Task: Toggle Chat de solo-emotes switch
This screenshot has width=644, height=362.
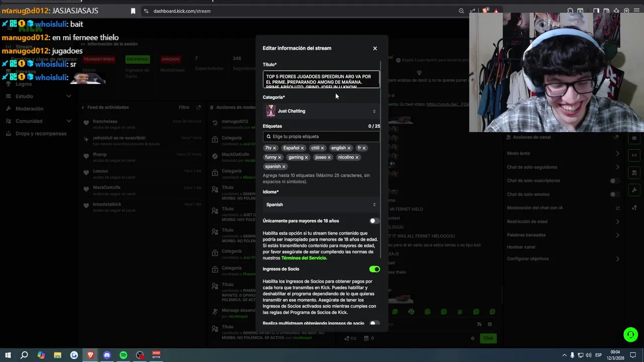Action: [614, 194]
